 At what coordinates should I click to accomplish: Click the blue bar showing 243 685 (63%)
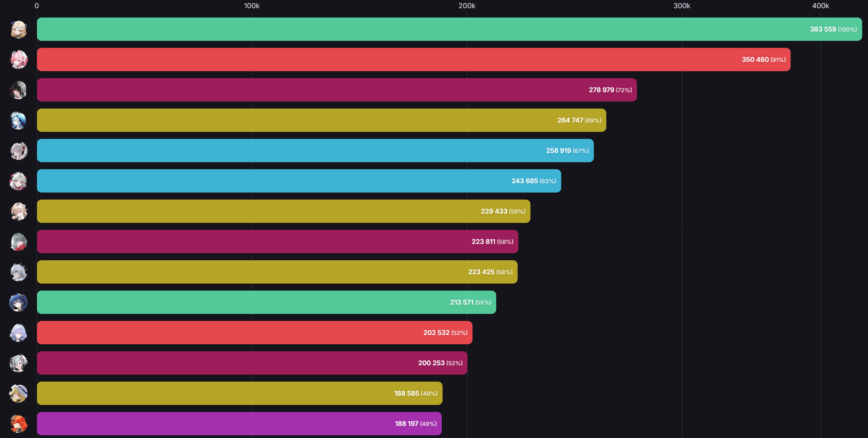point(299,181)
